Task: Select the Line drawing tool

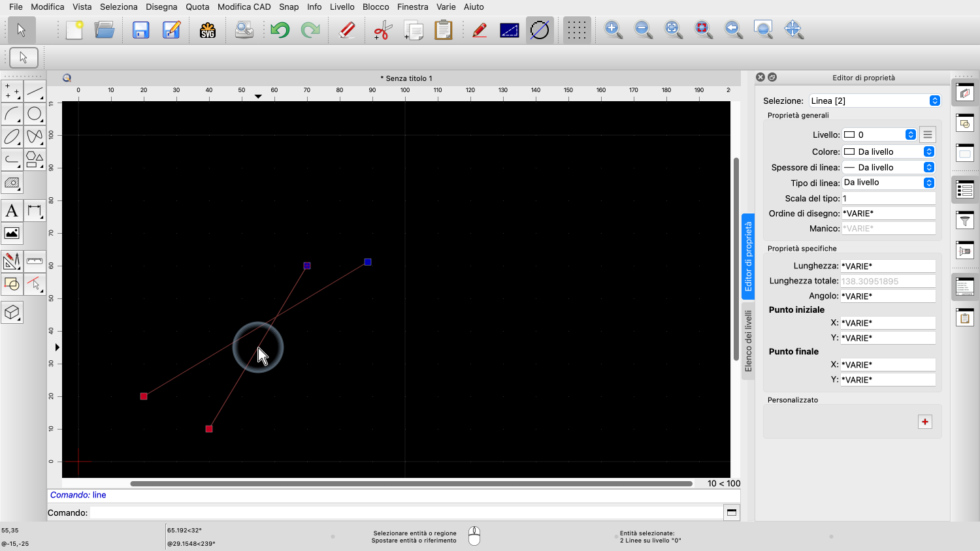Action: click(x=35, y=91)
